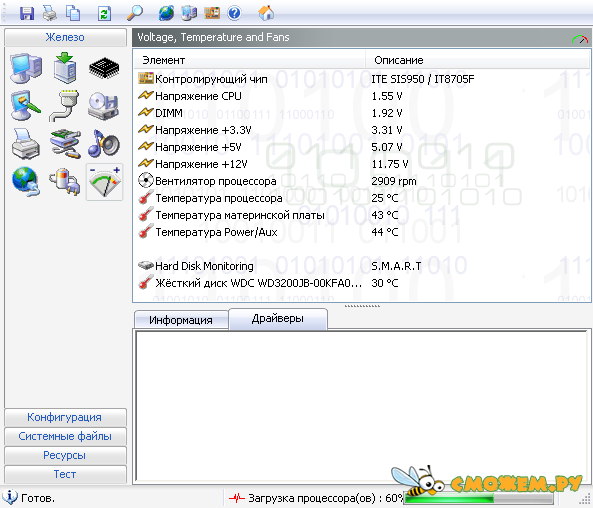
Task: Open the Printer hardware icon
Action: point(25,144)
